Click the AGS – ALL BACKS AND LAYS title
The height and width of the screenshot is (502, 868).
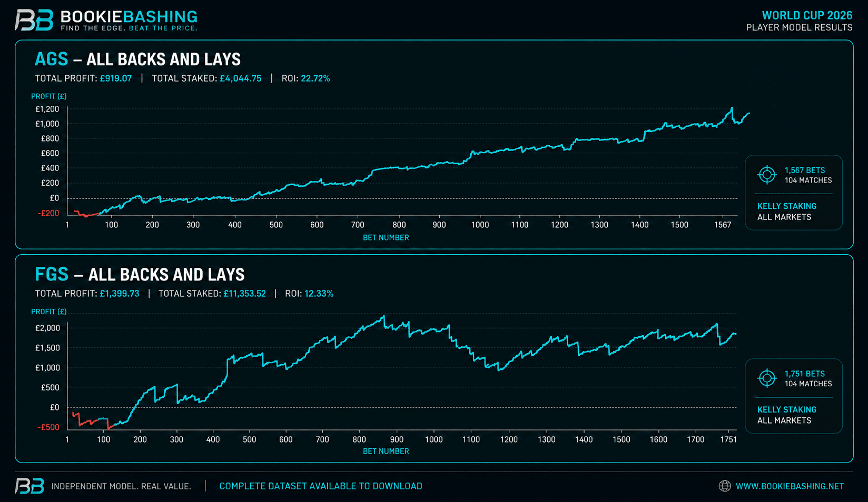click(x=137, y=59)
